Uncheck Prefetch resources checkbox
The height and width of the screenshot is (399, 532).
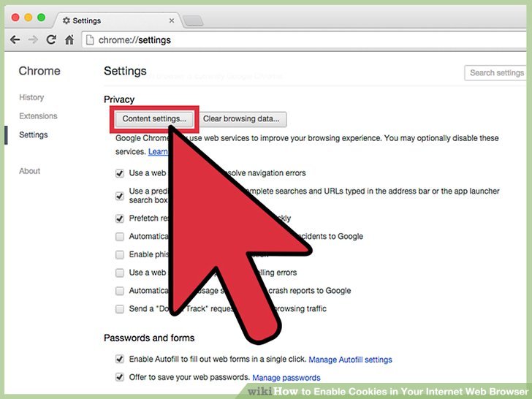(120, 218)
